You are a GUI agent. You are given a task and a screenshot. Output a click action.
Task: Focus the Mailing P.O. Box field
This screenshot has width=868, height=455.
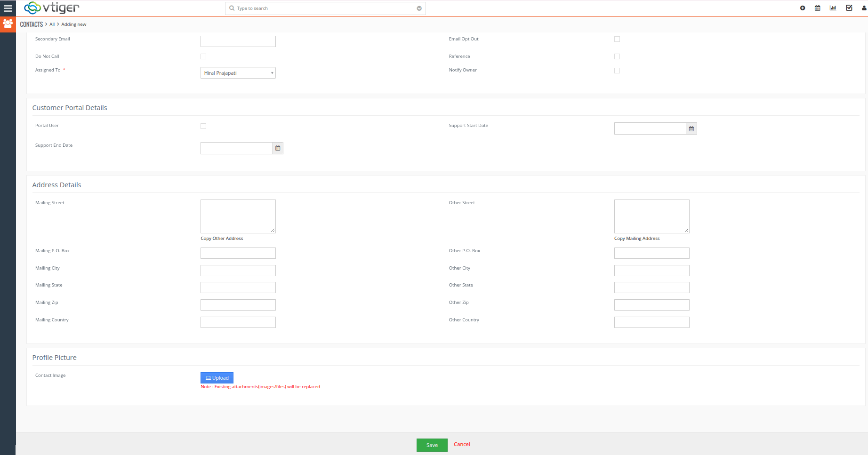[x=238, y=253]
